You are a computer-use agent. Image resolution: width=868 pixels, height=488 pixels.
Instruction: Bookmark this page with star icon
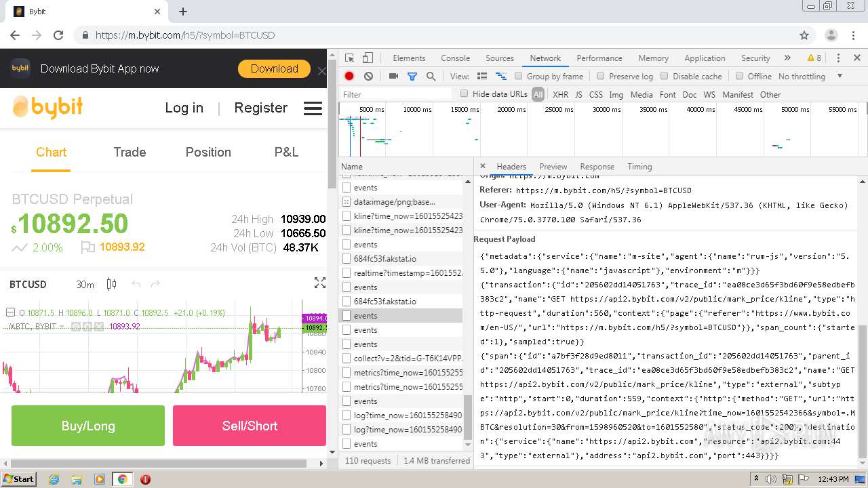coord(804,35)
